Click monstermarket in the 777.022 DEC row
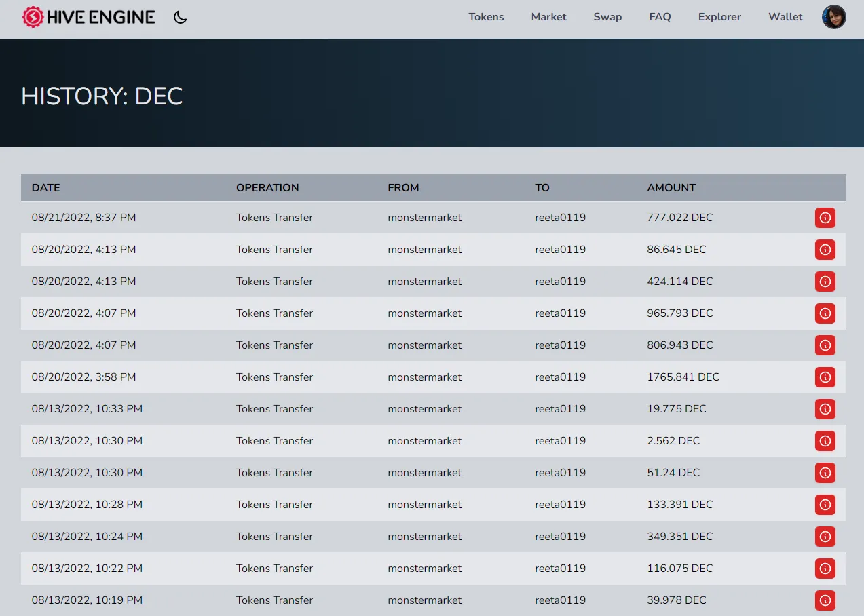This screenshot has height=616, width=864. pos(424,218)
